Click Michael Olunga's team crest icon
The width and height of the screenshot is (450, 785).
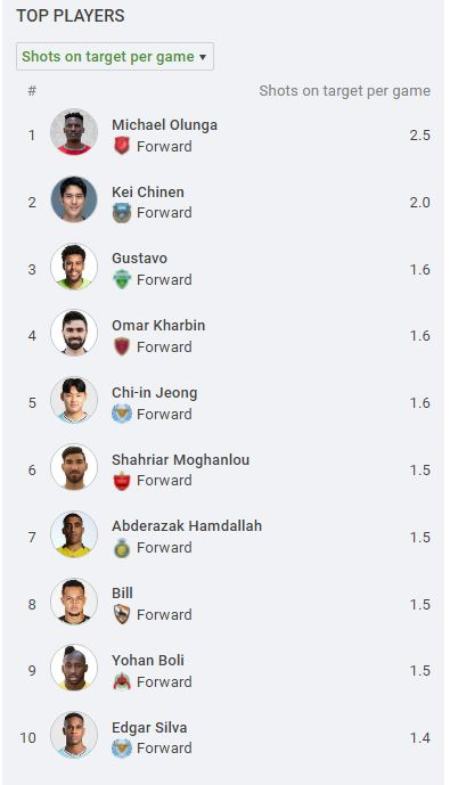(x=122, y=146)
